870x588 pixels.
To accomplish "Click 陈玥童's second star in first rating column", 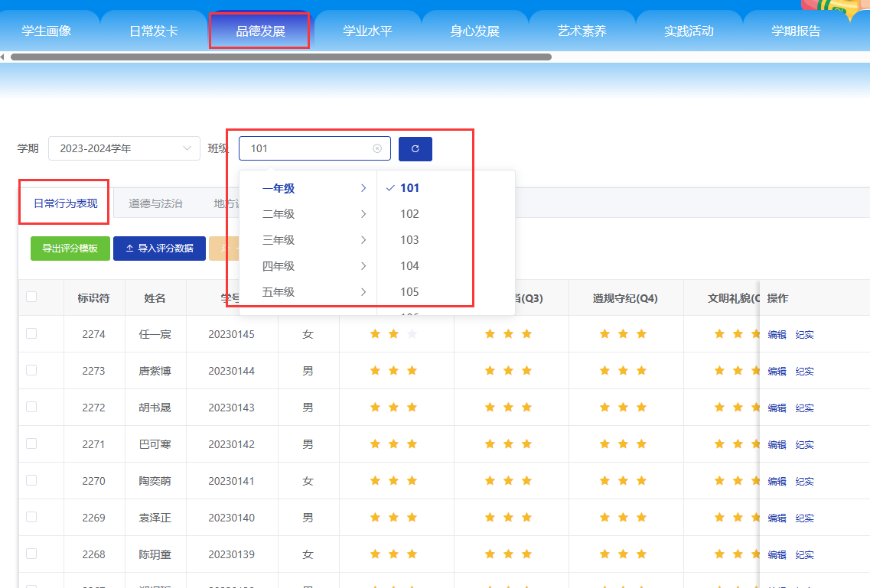I will tap(393, 554).
